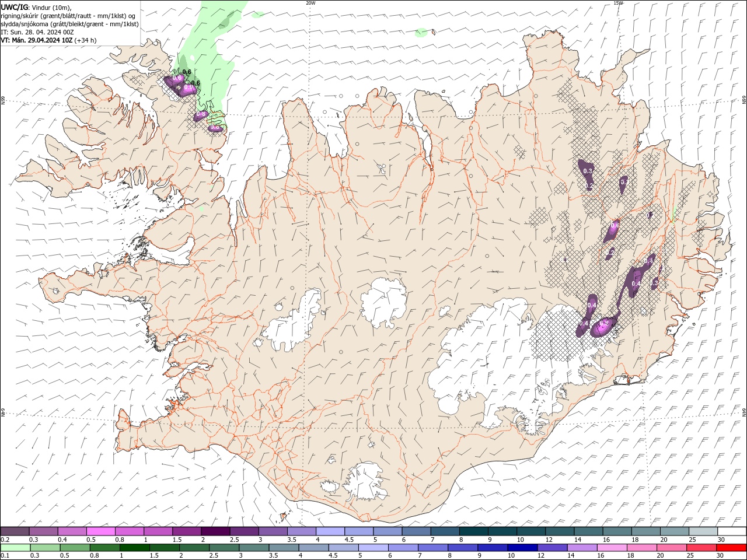
Task: Select the darkest purple 2 snow scale swatch
Action: pyautogui.click(x=215, y=531)
